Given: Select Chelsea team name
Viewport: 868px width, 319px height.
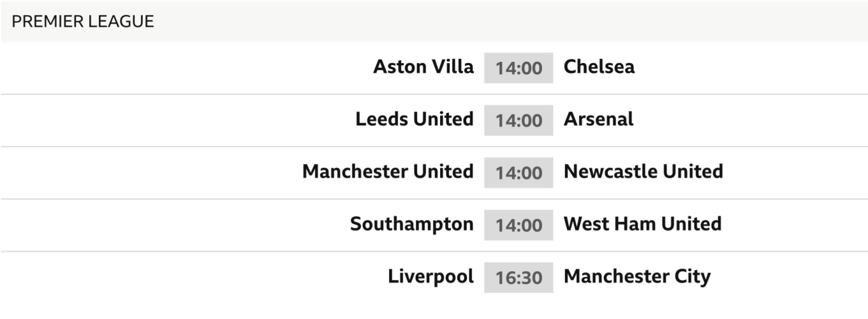Looking at the screenshot, I should coord(599,67).
